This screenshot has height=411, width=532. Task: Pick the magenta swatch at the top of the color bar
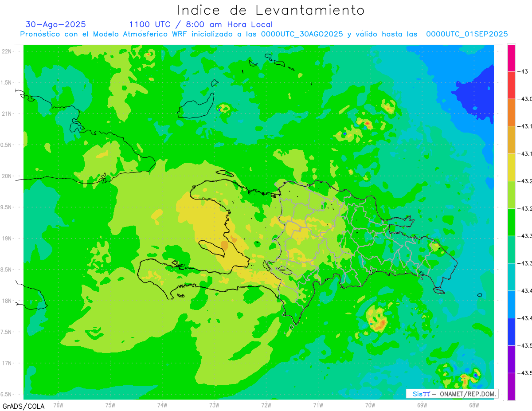click(x=511, y=58)
